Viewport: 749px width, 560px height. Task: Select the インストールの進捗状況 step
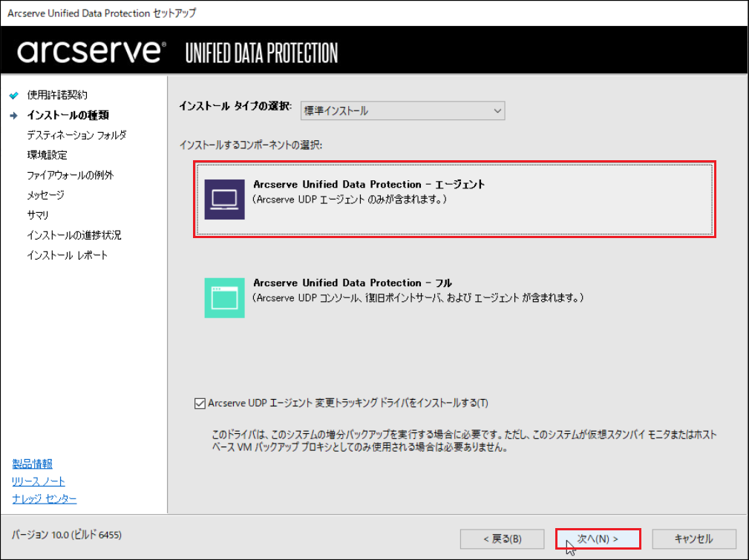(x=74, y=235)
